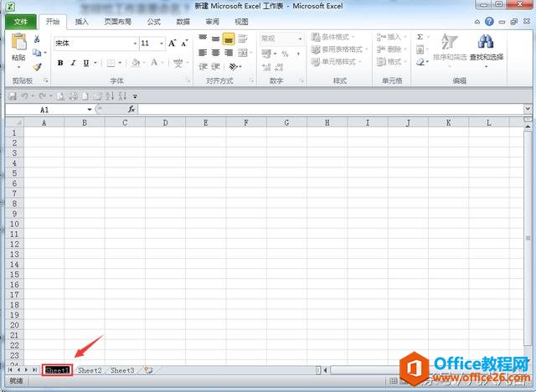Switch to the Page Layout (页面布局) tab
Screen dimensions: 536x392
pyautogui.click(x=117, y=22)
